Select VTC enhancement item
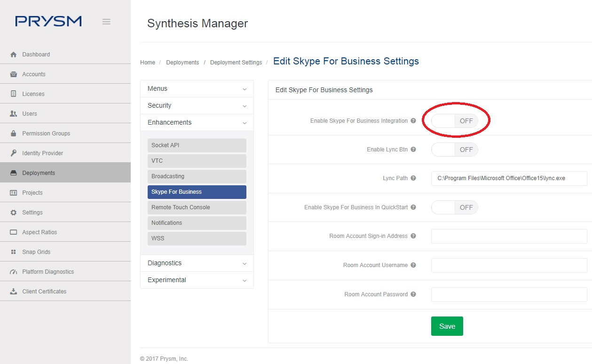This screenshot has width=592, height=364. pos(197,161)
